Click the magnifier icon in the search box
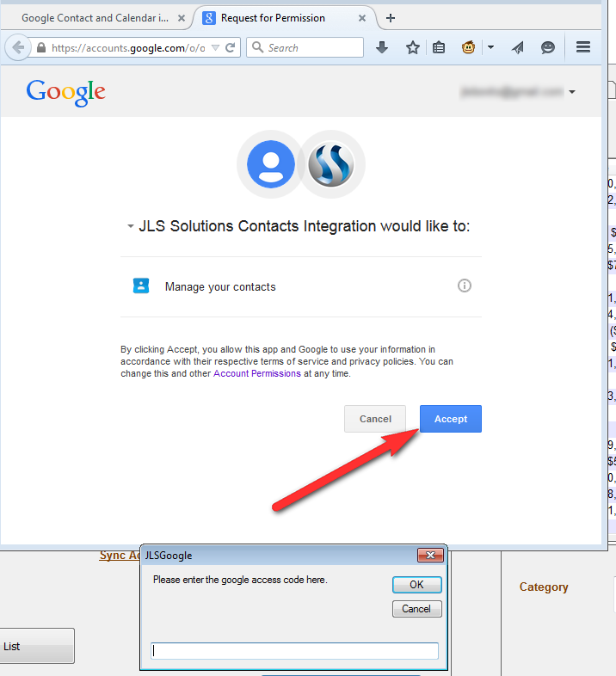 pos(257,47)
